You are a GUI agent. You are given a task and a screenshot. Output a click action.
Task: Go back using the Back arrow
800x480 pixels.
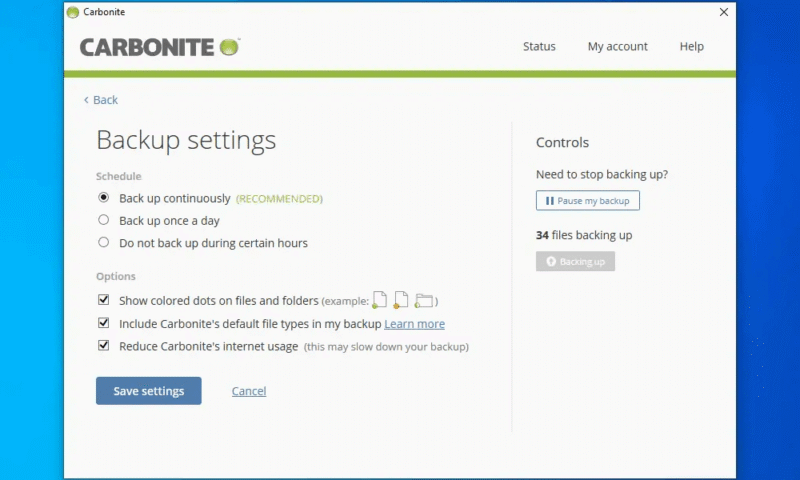click(x=100, y=100)
